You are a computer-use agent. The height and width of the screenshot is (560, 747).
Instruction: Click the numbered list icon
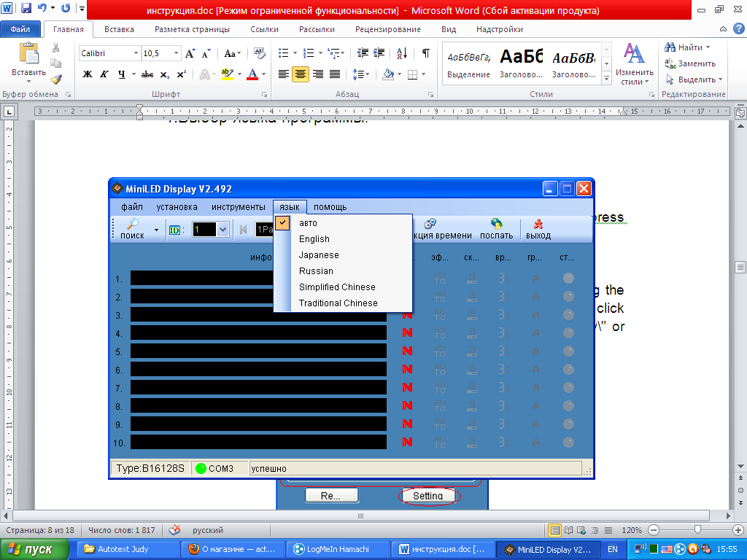pos(309,52)
